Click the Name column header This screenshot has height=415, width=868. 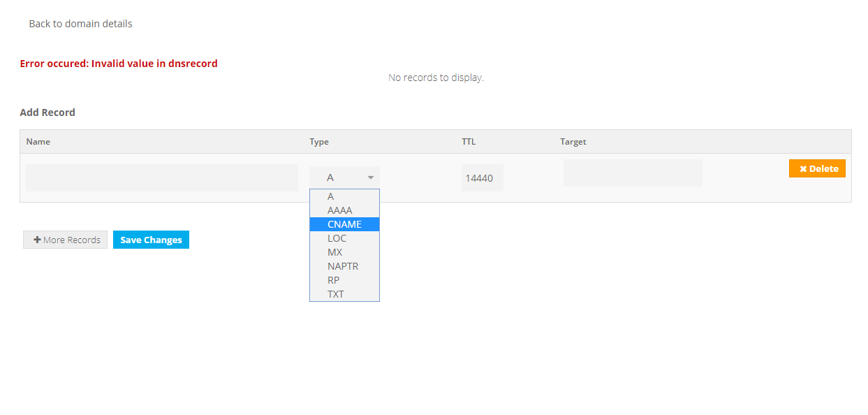click(x=38, y=142)
